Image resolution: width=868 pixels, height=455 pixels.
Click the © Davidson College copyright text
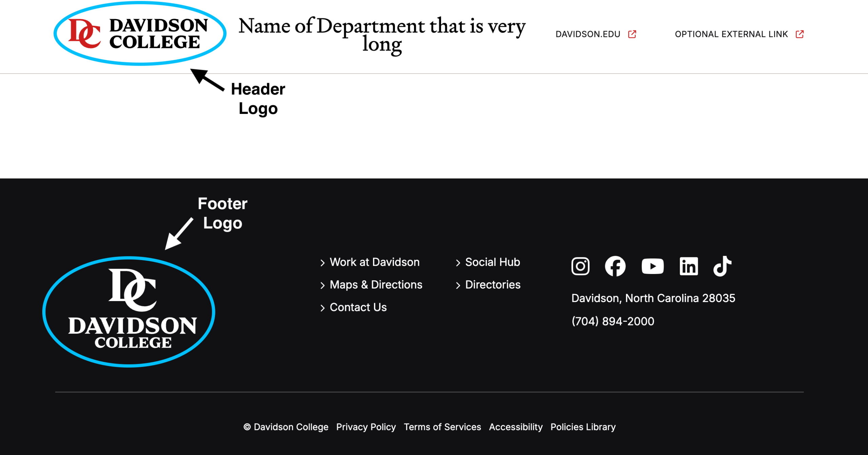click(286, 427)
